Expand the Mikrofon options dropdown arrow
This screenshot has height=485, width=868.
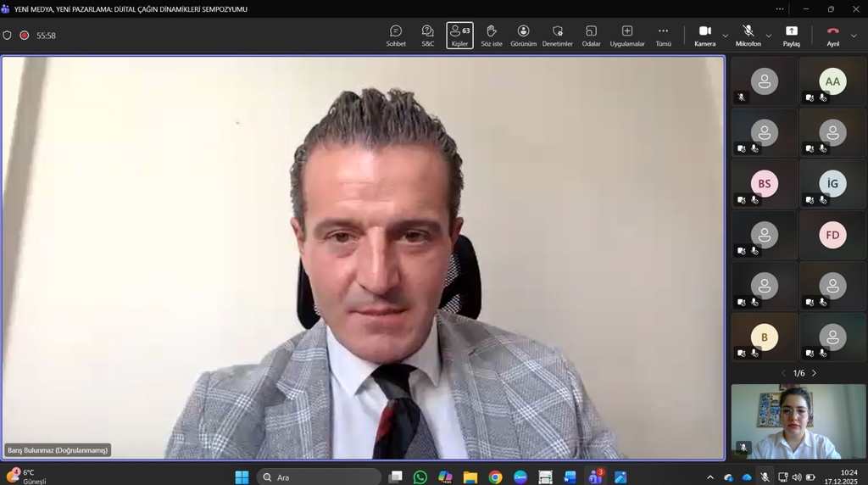click(x=769, y=36)
